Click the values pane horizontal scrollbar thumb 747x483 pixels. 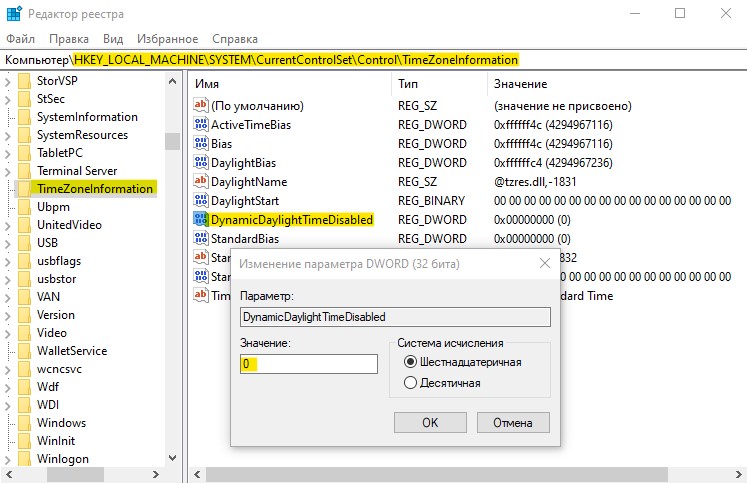pos(436,474)
